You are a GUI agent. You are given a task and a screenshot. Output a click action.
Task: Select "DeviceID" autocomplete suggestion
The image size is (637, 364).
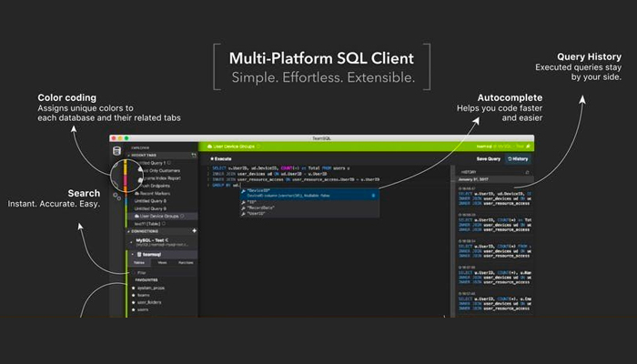tap(309, 193)
